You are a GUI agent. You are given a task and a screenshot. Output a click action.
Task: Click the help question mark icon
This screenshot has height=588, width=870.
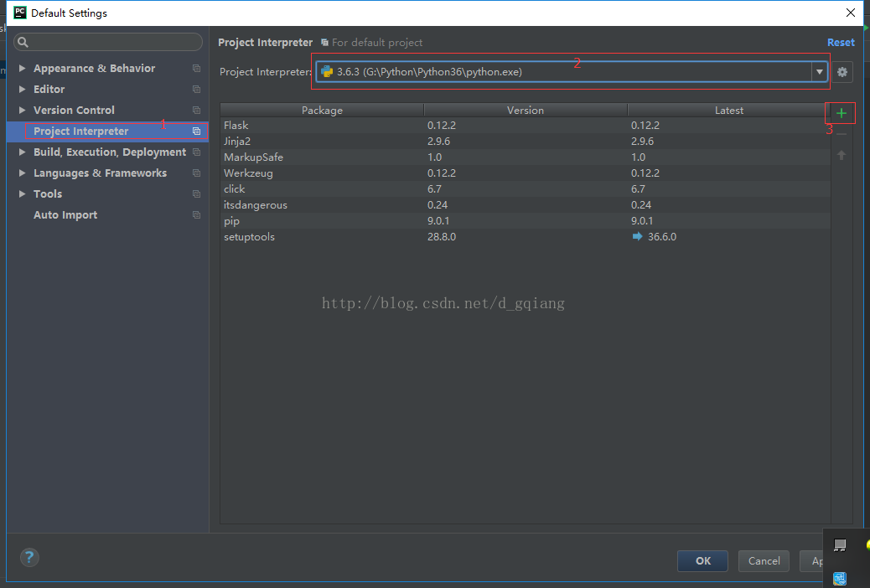pos(29,557)
